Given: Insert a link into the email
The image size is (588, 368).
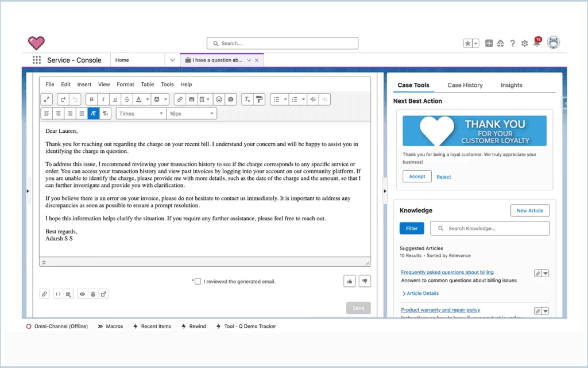Looking at the screenshot, I should (180, 99).
